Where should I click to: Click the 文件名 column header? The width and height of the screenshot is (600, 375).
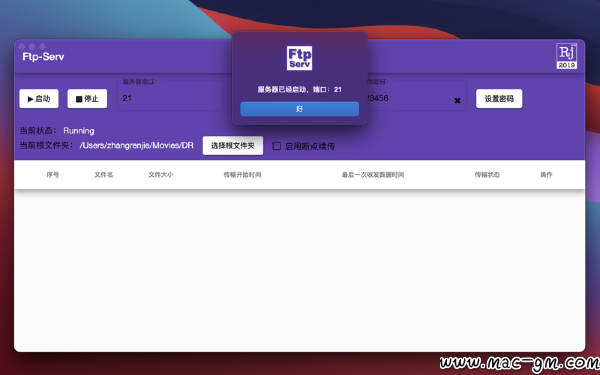pyautogui.click(x=104, y=175)
